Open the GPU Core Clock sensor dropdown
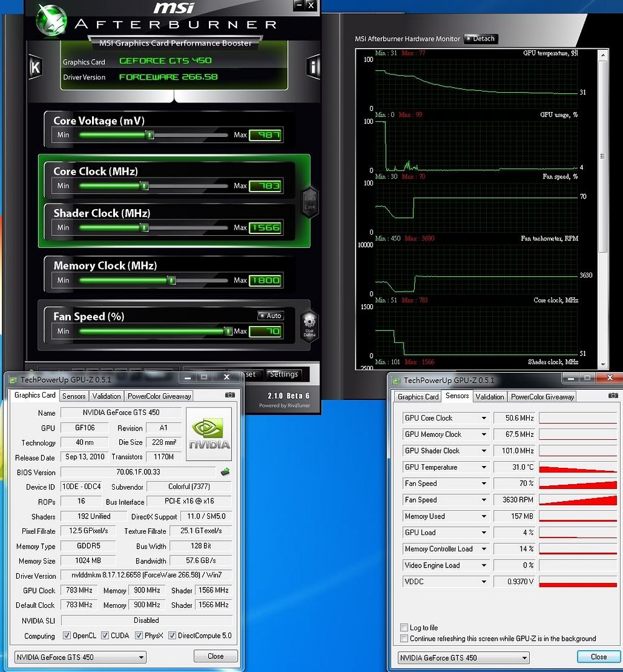The height and width of the screenshot is (672, 623). pyautogui.click(x=484, y=418)
